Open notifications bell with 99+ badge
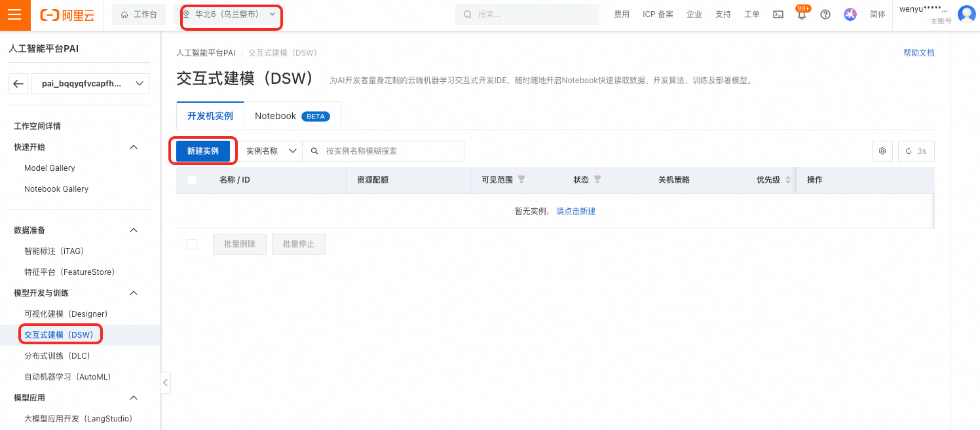The height and width of the screenshot is (430, 980). click(802, 14)
